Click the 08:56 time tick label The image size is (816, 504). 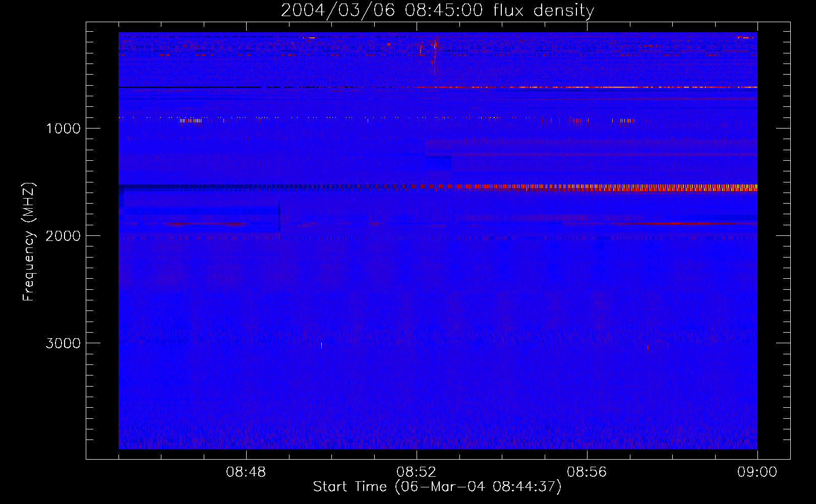587,472
